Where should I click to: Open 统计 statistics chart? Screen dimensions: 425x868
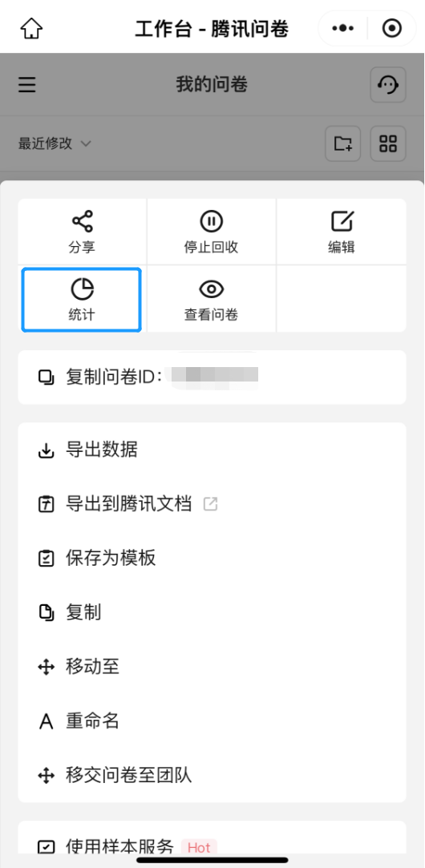pos(82,299)
